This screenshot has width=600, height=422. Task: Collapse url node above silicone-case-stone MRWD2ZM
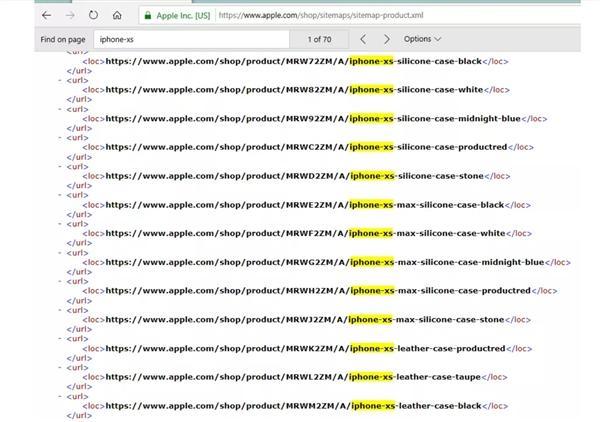click(60, 166)
